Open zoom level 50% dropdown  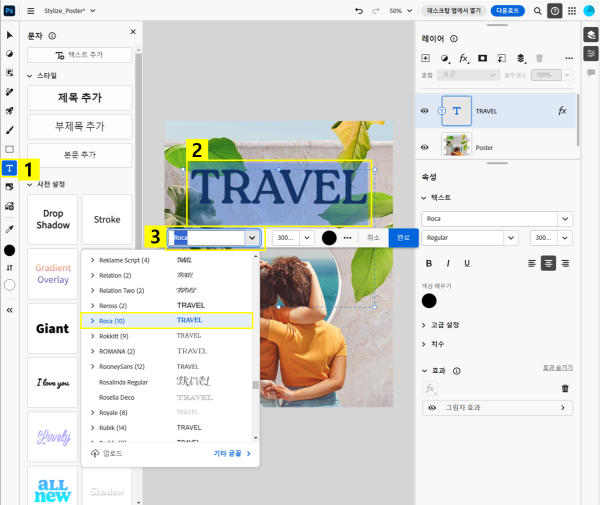tap(409, 11)
